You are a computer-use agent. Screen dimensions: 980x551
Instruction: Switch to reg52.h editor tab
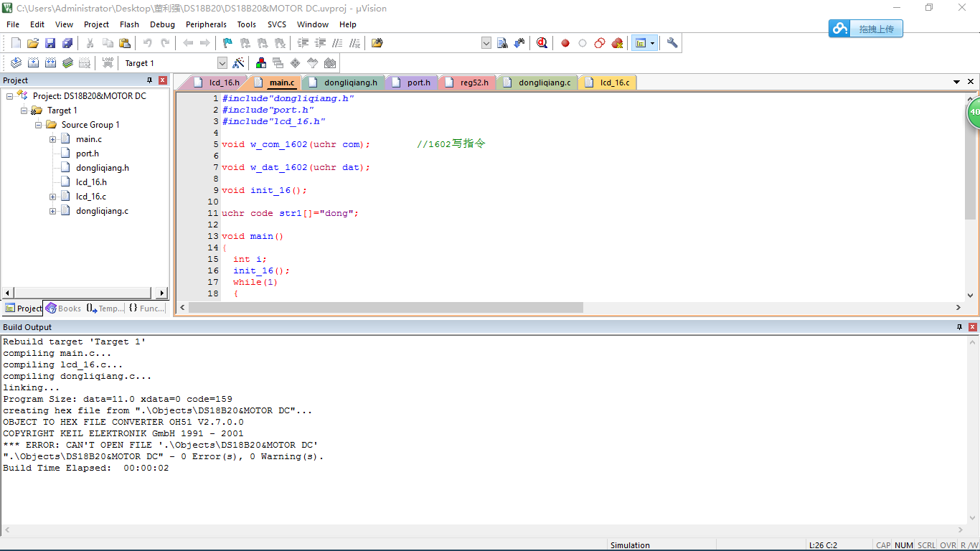pos(468,83)
